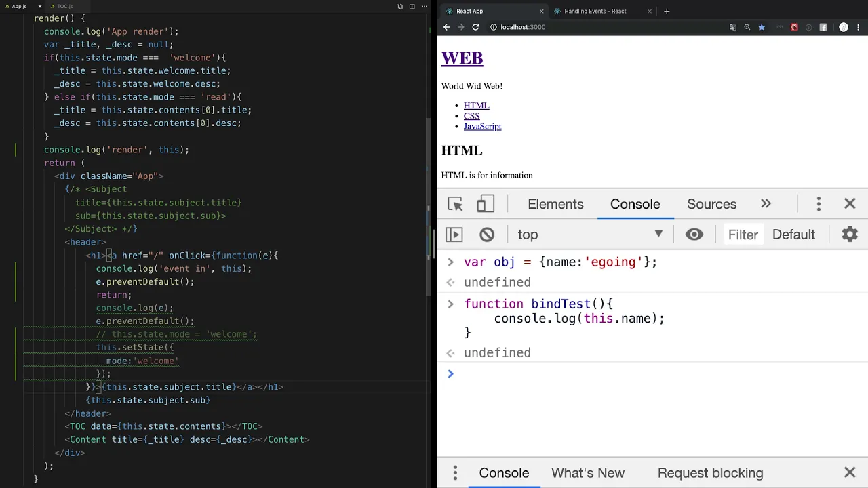Open the Default log levels dropdown
Image resolution: width=868 pixels, height=488 pixels.
tap(793, 235)
